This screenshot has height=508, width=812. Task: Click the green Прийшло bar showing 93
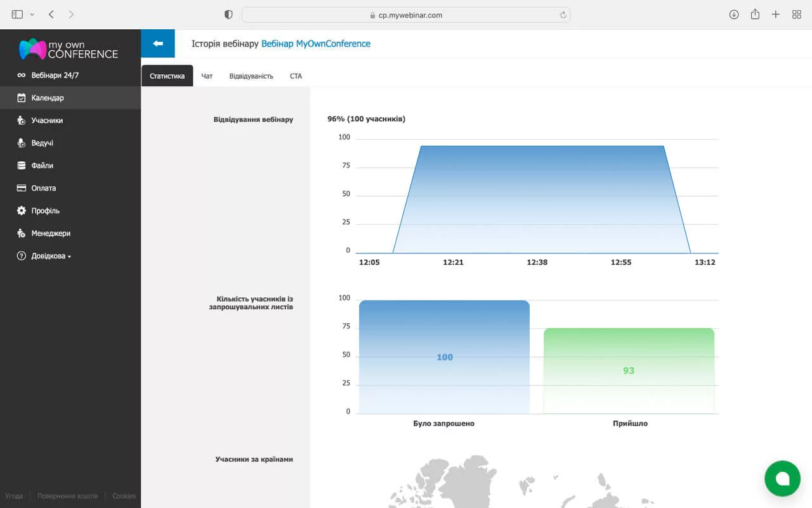(x=629, y=370)
